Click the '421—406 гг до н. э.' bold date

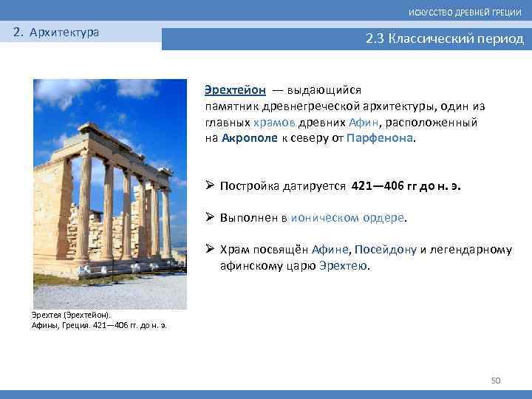pos(406,186)
